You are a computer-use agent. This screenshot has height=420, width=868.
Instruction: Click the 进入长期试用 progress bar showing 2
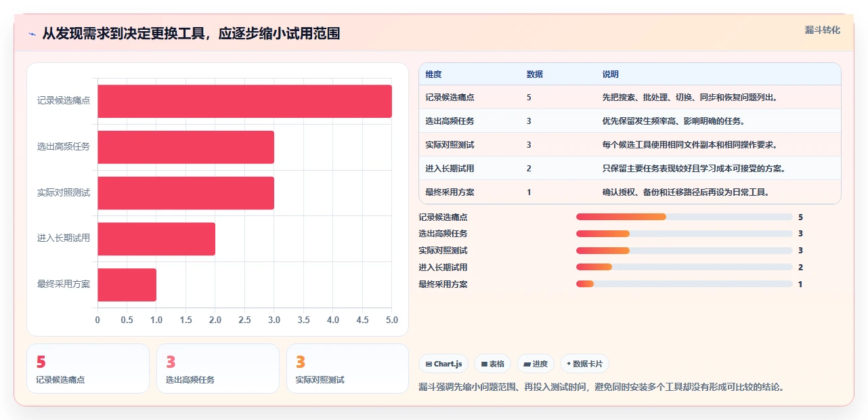684,268
